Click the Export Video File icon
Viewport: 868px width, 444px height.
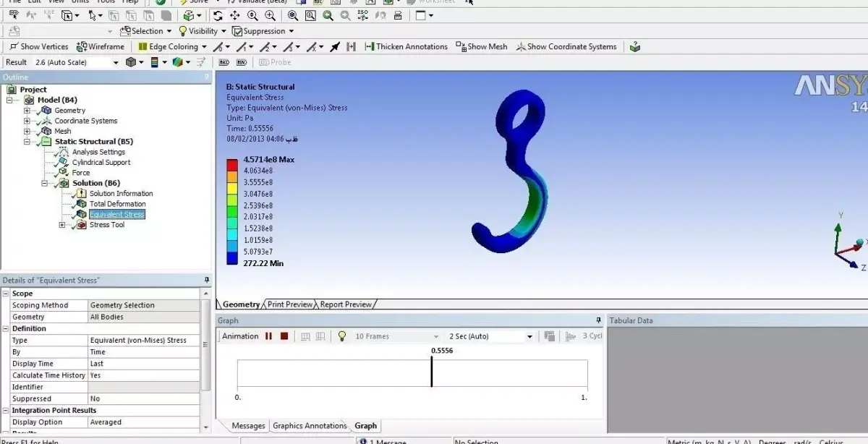coord(550,336)
